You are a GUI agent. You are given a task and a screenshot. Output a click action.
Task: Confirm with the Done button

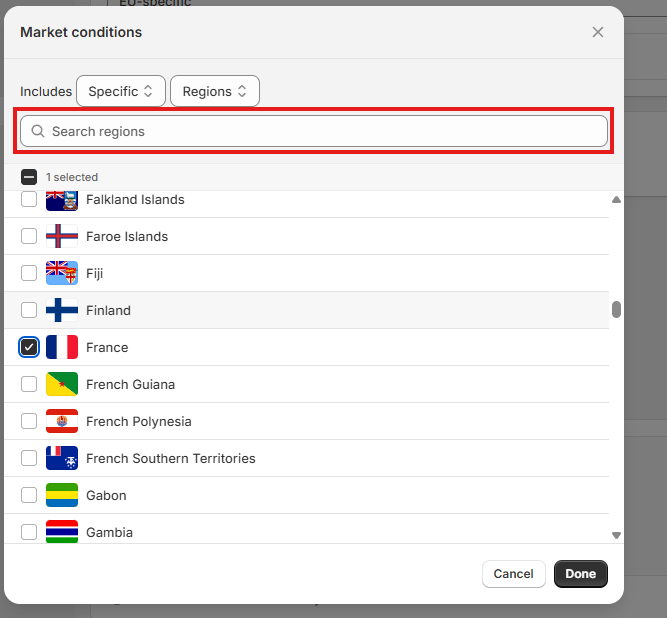click(x=581, y=574)
